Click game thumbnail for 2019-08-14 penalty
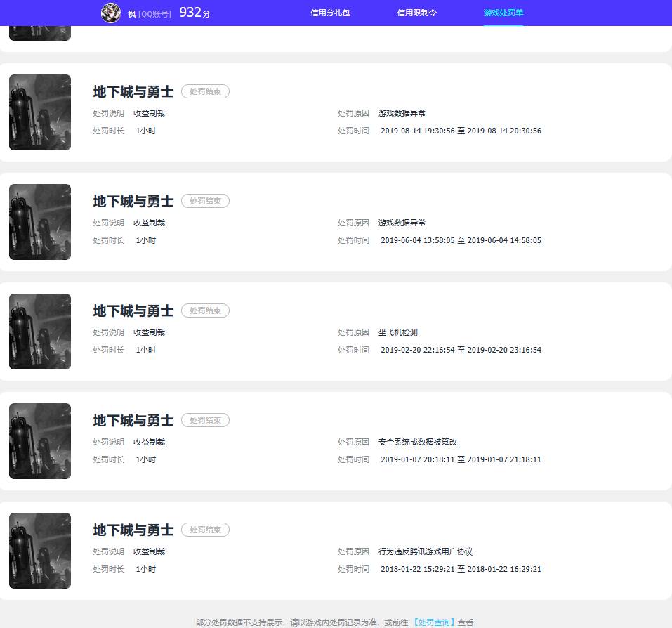The height and width of the screenshot is (628, 672). click(40, 112)
